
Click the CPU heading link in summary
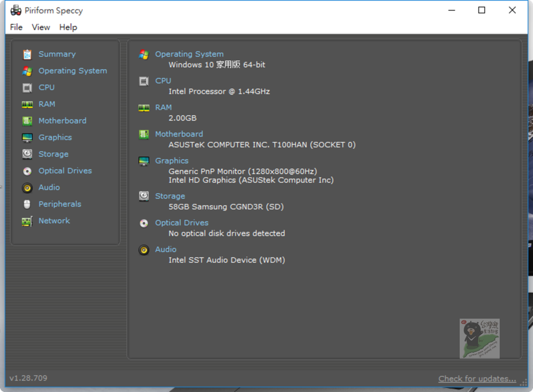[163, 81]
